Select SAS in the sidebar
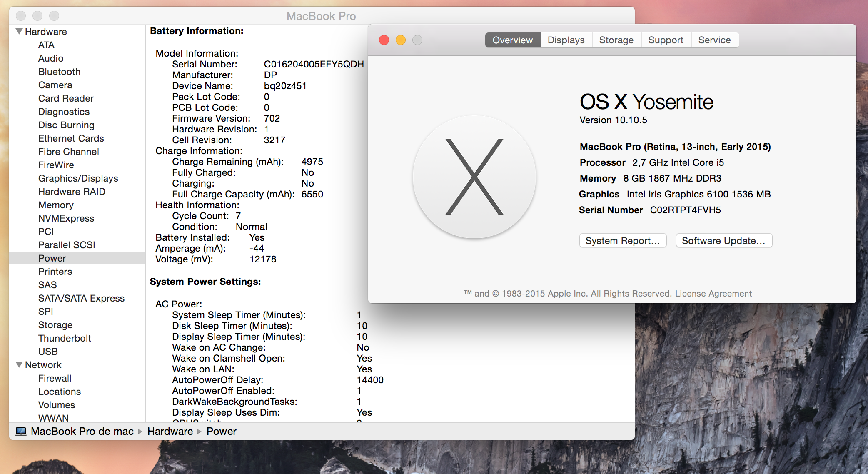This screenshot has width=868, height=474. [47, 285]
